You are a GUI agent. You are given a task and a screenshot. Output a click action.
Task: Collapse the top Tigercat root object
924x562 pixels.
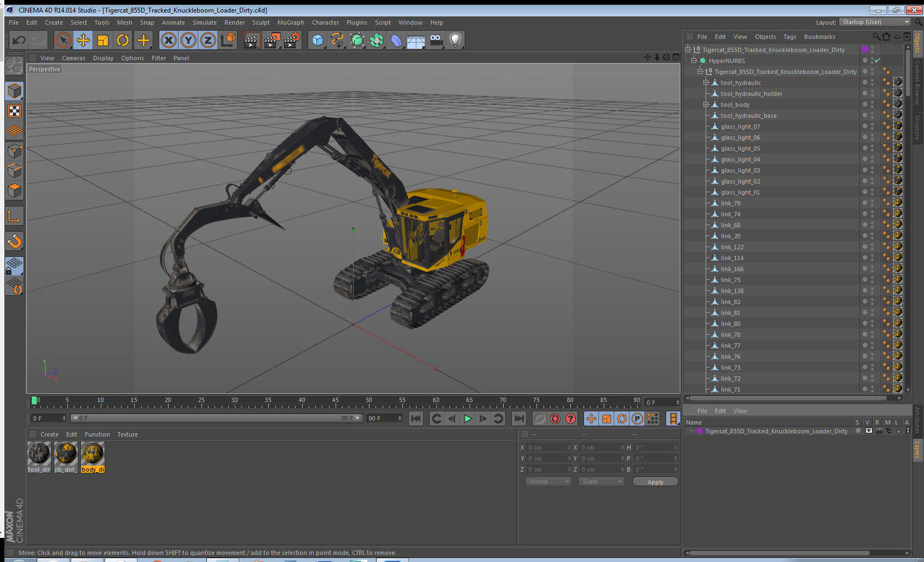[688, 50]
